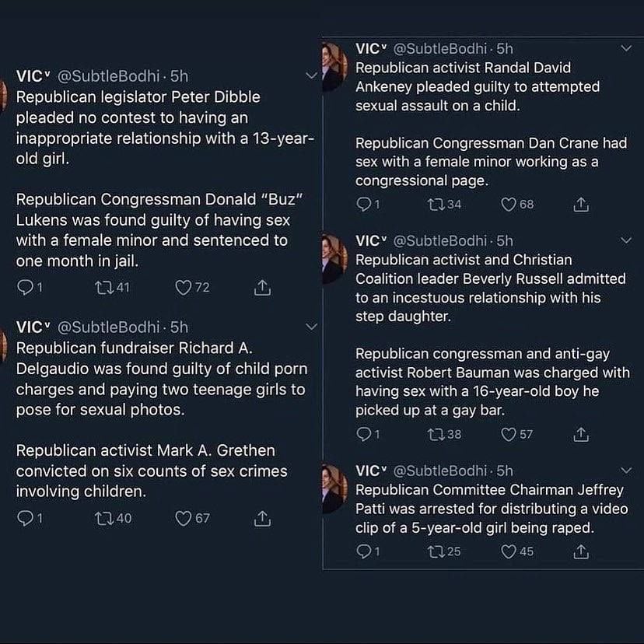Viewport: 644px width, 644px height.
Task: Like the tweet with 67 likes
Action: click(184, 518)
